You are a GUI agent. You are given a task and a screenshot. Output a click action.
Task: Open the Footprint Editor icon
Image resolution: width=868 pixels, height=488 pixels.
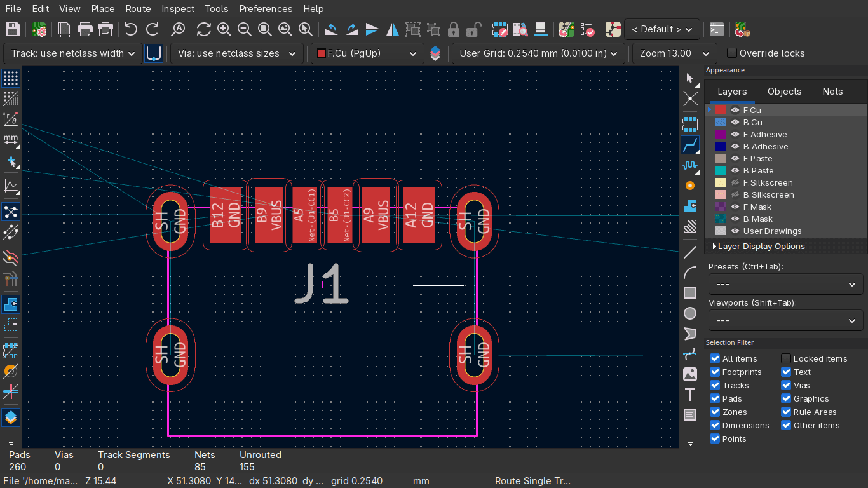[500, 29]
